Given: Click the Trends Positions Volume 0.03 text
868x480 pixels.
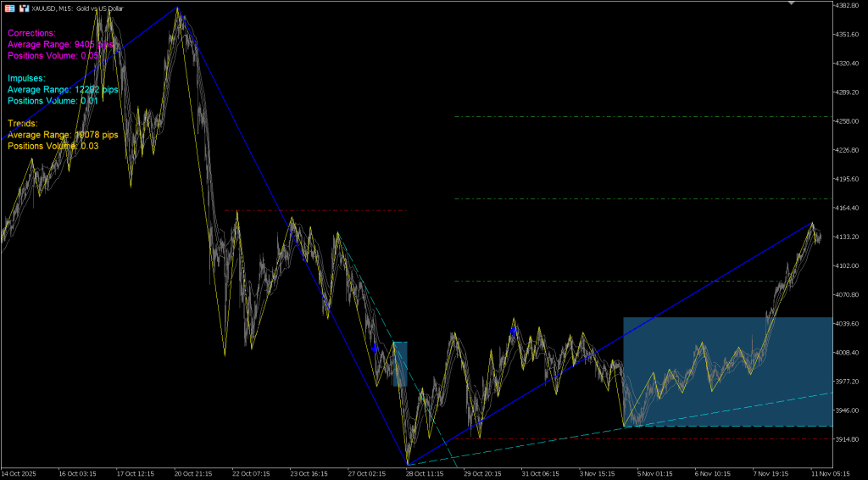Looking at the screenshot, I should 53,146.
